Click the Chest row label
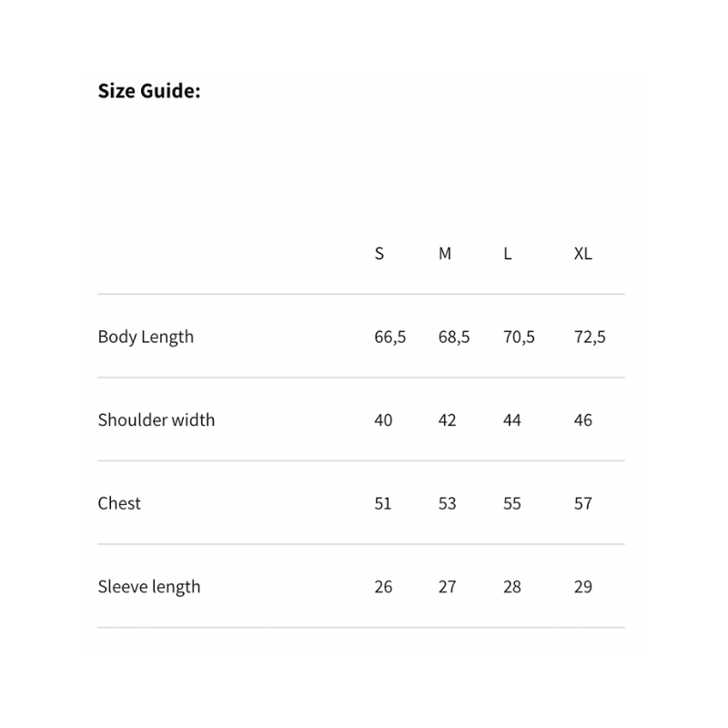The height and width of the screenshot is (728, 728). coord(119,503)
